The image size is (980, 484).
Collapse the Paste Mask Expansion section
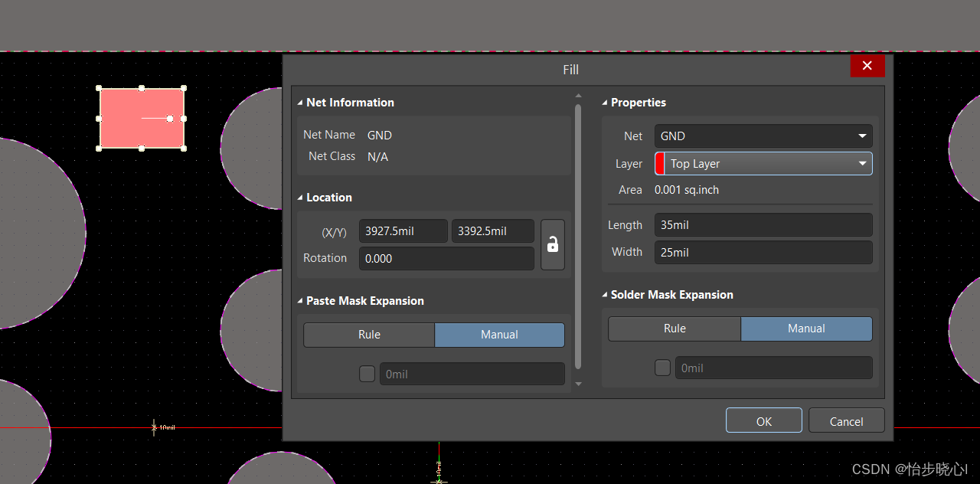coord(301,301)
